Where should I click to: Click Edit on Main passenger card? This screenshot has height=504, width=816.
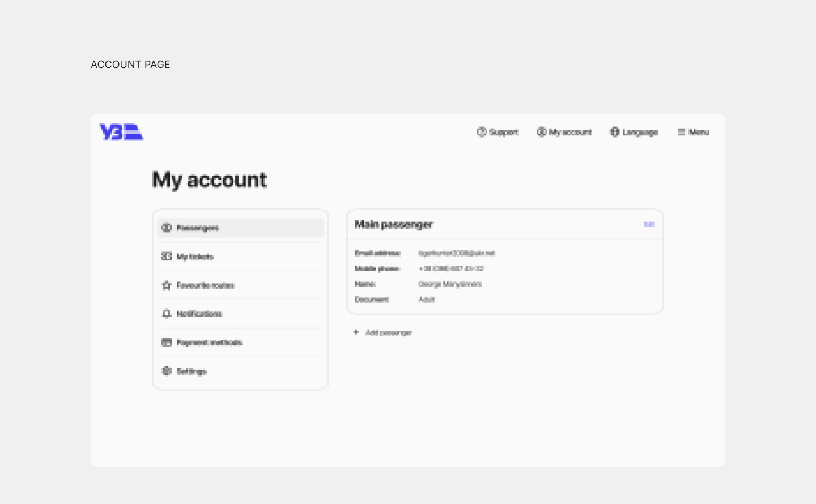pyautogui.click(x=649, y=224)
